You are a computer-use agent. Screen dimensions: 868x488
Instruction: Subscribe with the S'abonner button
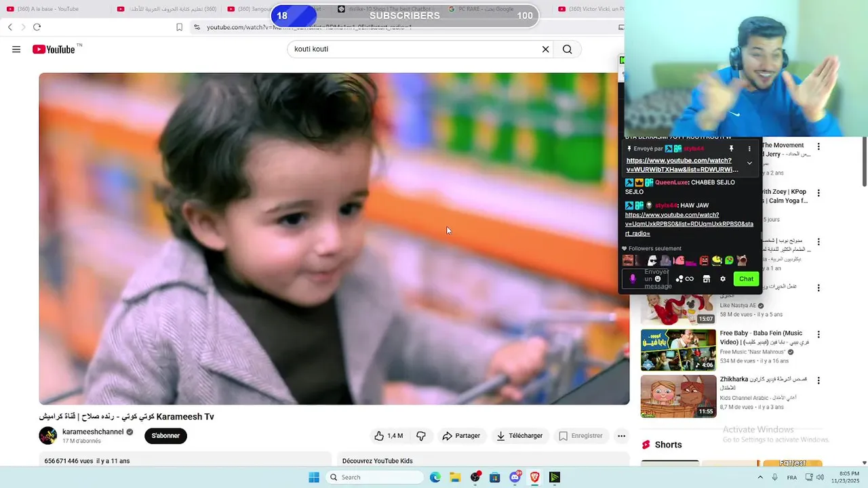point(165,436)
